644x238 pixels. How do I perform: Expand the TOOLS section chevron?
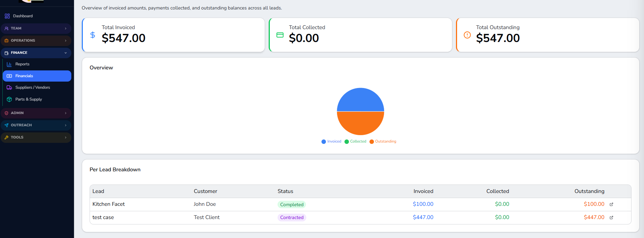click(66, 137)
